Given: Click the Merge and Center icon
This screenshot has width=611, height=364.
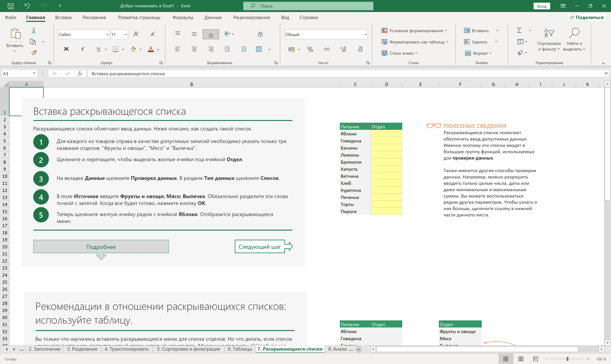Looking at the screenshot, I should click(x=259, y=49).
